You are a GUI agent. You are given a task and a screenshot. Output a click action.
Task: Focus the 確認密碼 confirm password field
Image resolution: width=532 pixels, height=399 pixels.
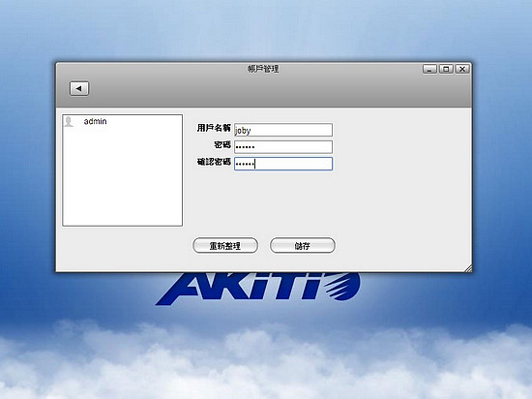283,164
